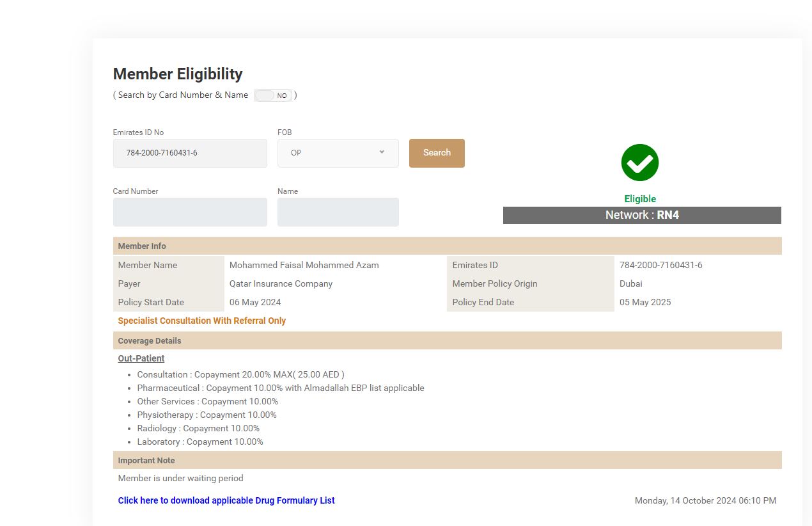Click the Member is under waiting period note
Screen dimensions: 812x526
point(181,478)
